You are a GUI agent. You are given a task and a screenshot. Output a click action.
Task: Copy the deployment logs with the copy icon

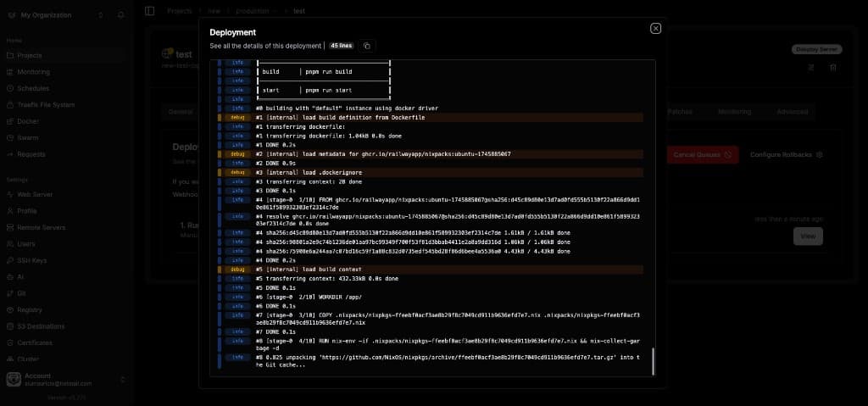366,46
